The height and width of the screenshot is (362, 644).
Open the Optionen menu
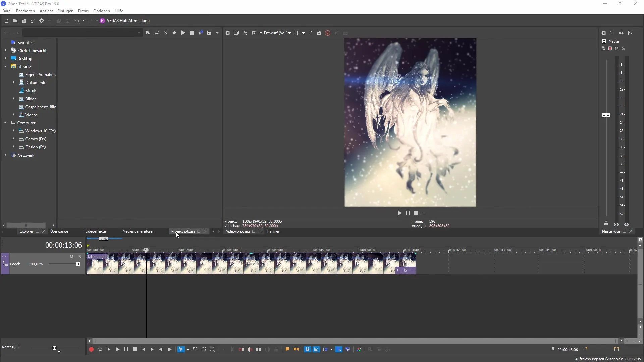click(x=101, y=11)
